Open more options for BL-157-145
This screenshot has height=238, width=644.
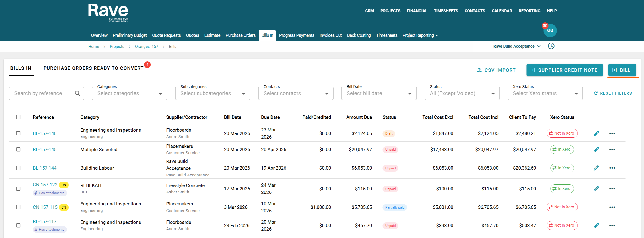pos(612,150)
